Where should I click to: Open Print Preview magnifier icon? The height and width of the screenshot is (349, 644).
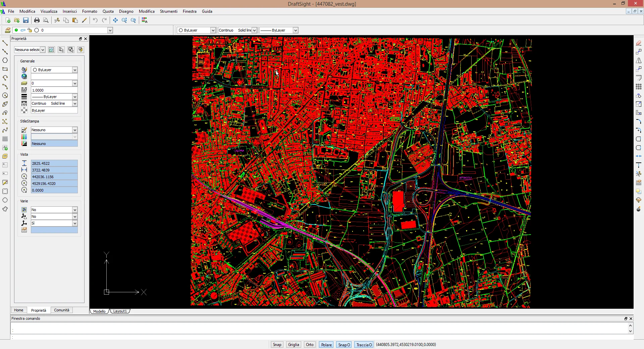click(x=46, y=20)
